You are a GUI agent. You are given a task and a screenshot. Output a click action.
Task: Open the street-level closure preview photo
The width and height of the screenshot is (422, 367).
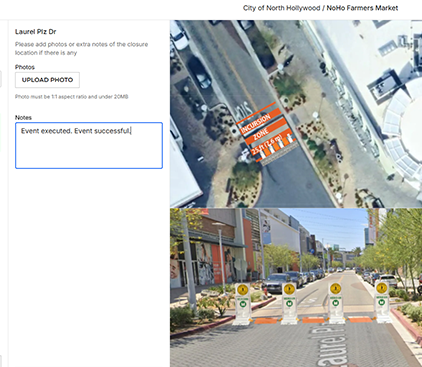pos(296,288)
